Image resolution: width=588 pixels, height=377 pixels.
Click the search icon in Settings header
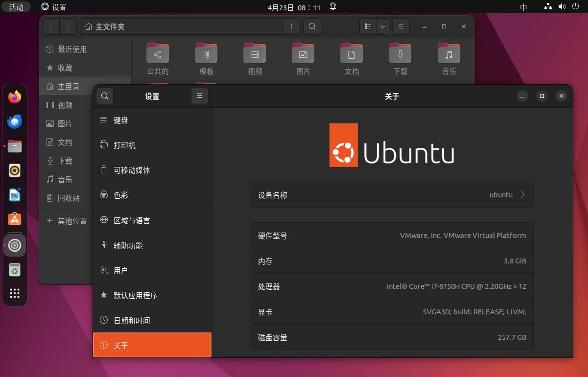(x=105, y=96)
